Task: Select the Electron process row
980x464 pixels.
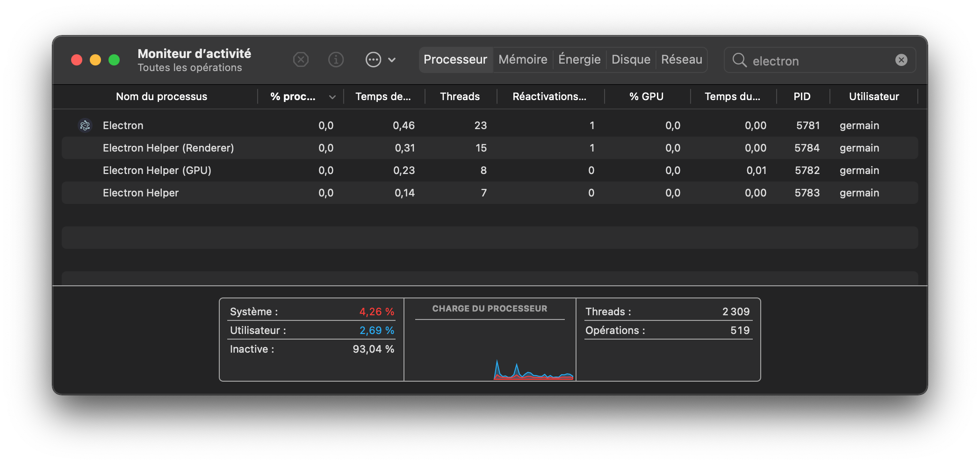Action: pyautogui.click(x=490, y=125)
